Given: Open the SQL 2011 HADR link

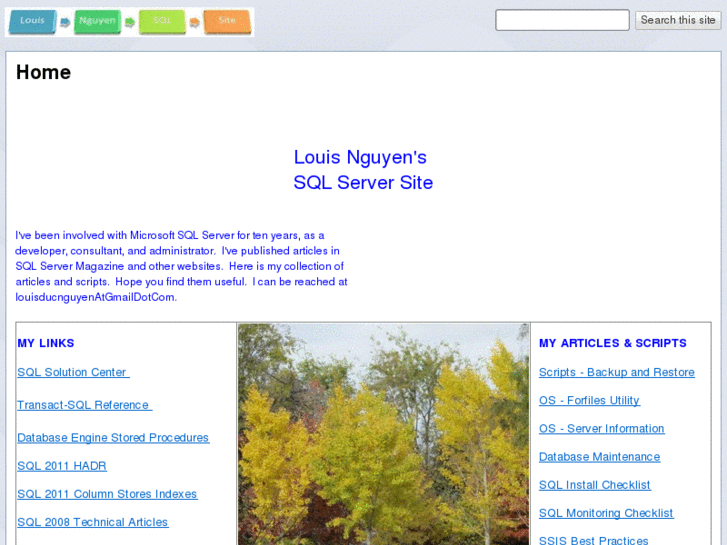Looking at the screenshot, I should click(62, 466).
